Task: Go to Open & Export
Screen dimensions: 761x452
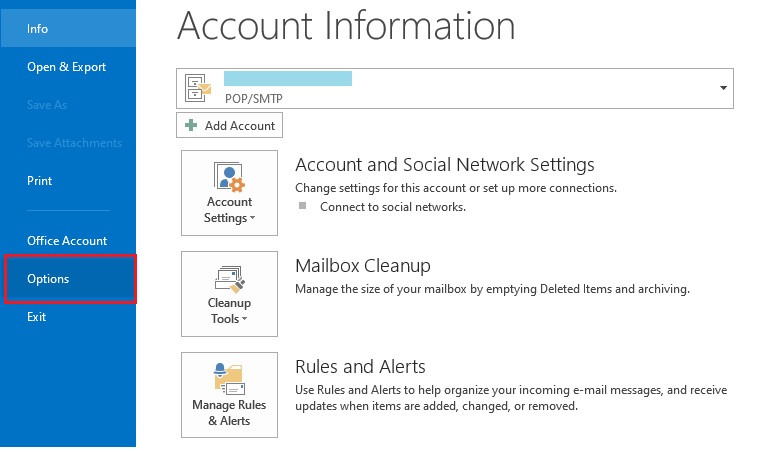Action: pyautogui.click(x=68, y=67)
